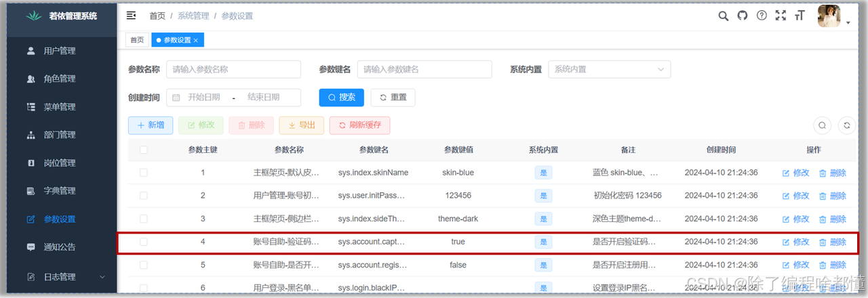Tick the checkbox for row 2
The image size is (868, 298).
[143, 196]
